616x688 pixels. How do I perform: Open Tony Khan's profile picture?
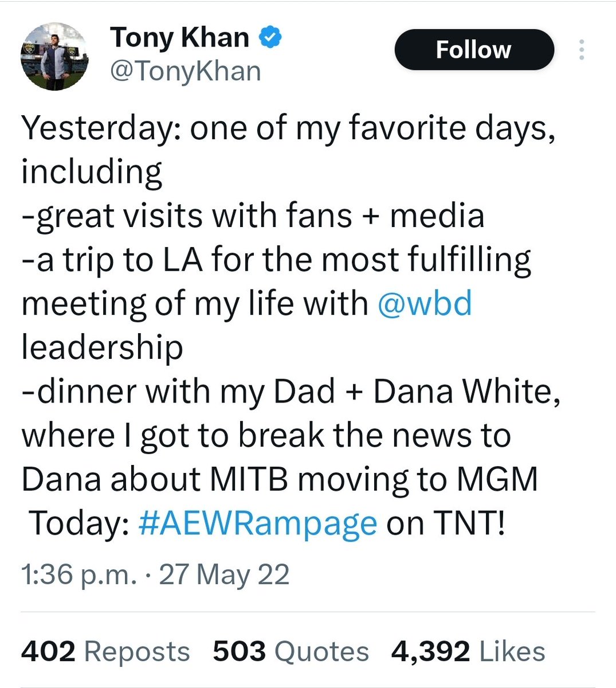54,57
